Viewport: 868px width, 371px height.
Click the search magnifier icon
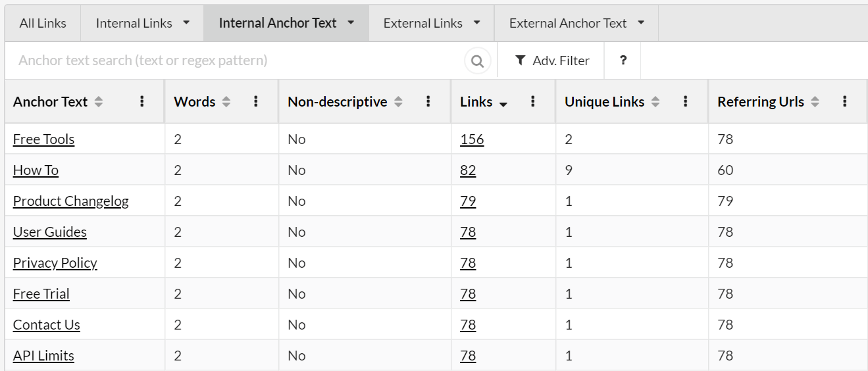(478, 61)
